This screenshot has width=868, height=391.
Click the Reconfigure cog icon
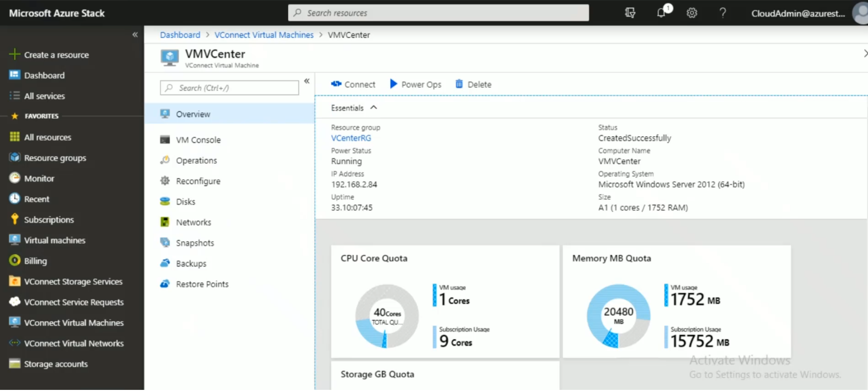[x=165, y=181]
